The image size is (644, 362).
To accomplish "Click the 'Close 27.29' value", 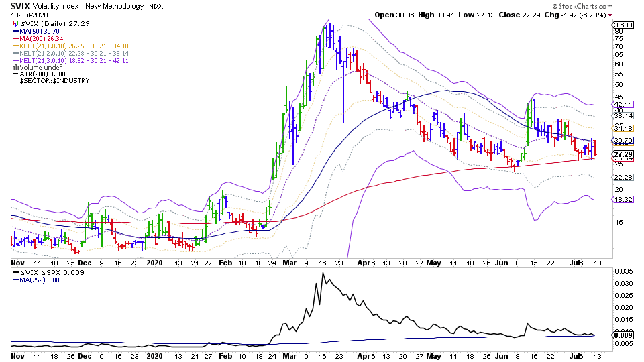I will 519,15.
